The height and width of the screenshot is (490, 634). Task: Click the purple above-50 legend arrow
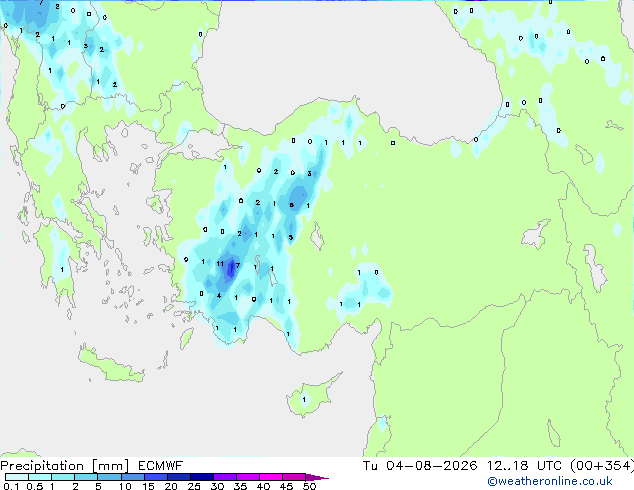click(x=317, y=477)
